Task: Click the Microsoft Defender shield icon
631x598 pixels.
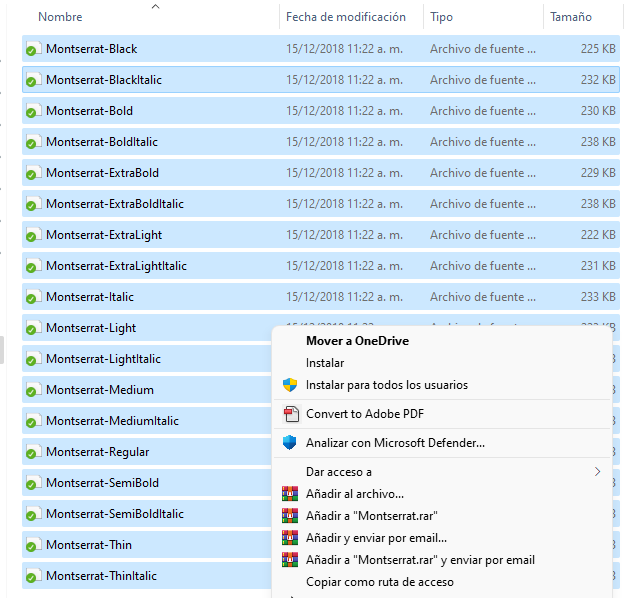Action: tap(289, 443)
